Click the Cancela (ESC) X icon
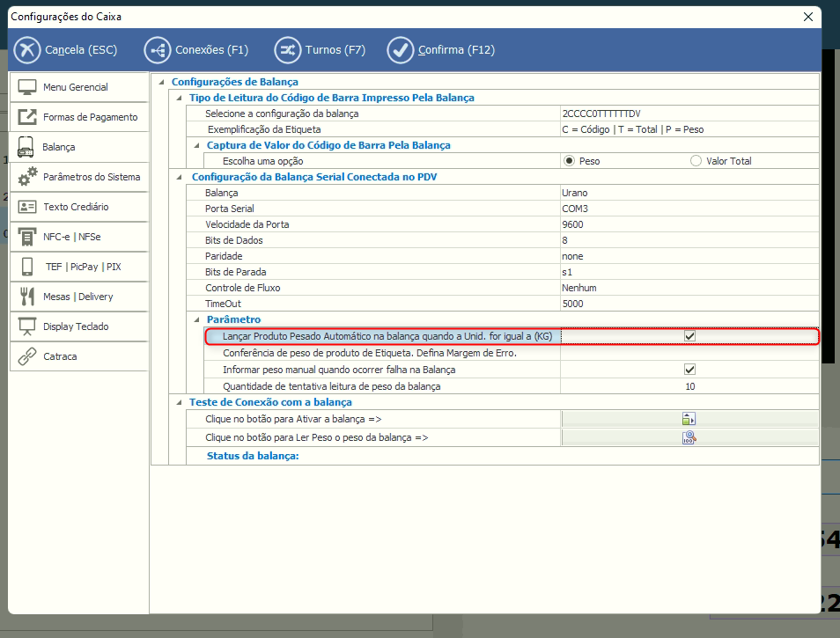Screen dimensions: 840x638 [x=27, y=50]
